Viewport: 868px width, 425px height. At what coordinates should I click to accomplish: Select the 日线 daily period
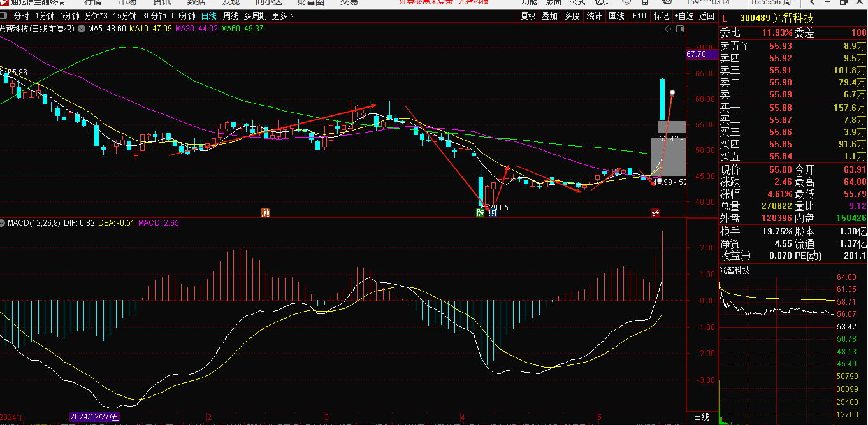pyautogui.click(x=208, y=16)
